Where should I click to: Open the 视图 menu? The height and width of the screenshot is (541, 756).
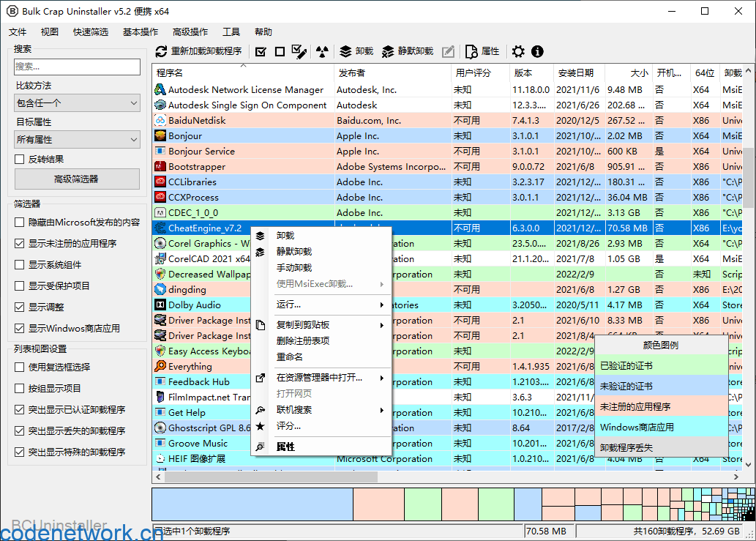[x=50, y=31]
